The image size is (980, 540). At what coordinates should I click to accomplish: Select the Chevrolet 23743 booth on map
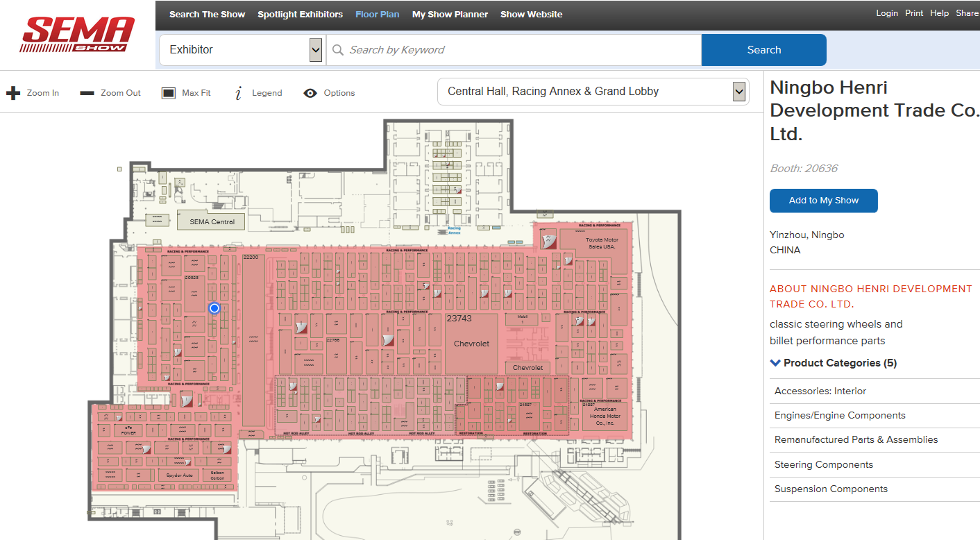click(x=471, y=344)
